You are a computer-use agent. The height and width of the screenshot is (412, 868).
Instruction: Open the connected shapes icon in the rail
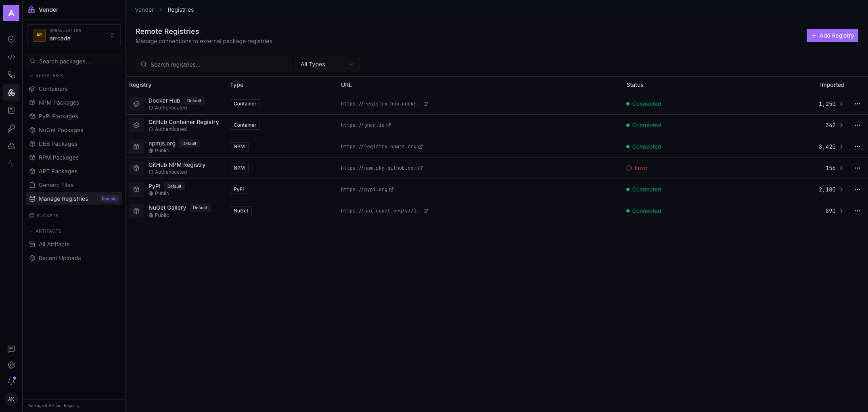(x=11, y=75)
